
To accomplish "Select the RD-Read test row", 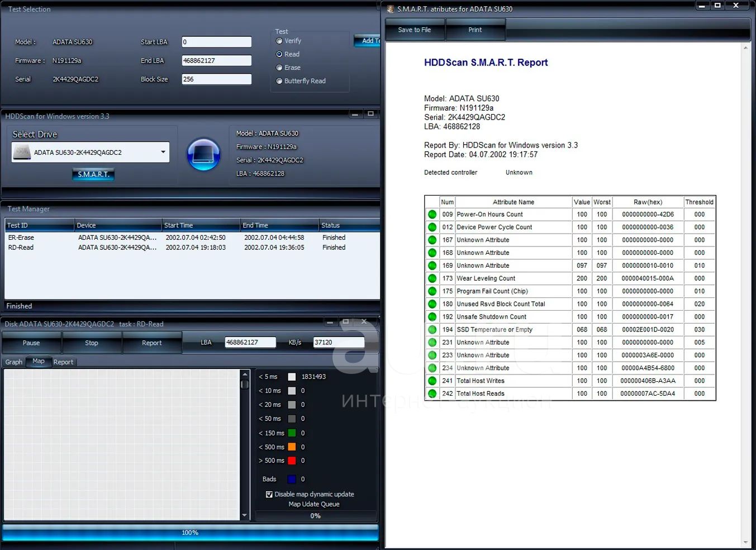I will click(192, 248).
